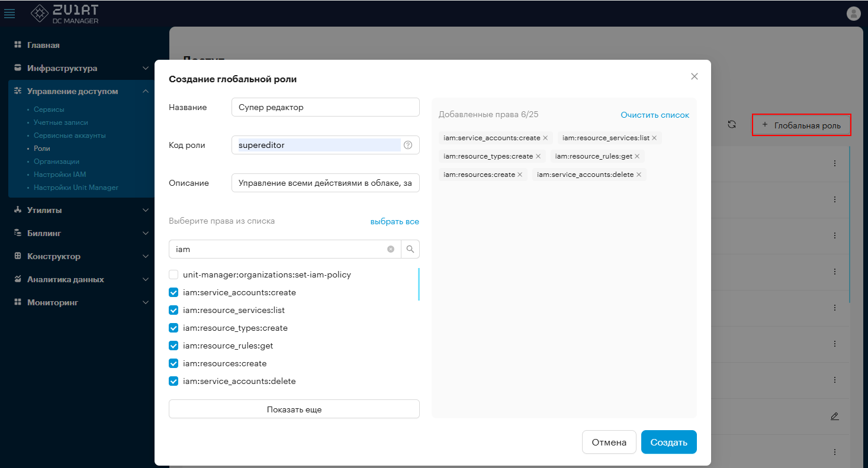
Task: Remove iam:service_accounts:delete tag with its x
Action: pos(639,175)
